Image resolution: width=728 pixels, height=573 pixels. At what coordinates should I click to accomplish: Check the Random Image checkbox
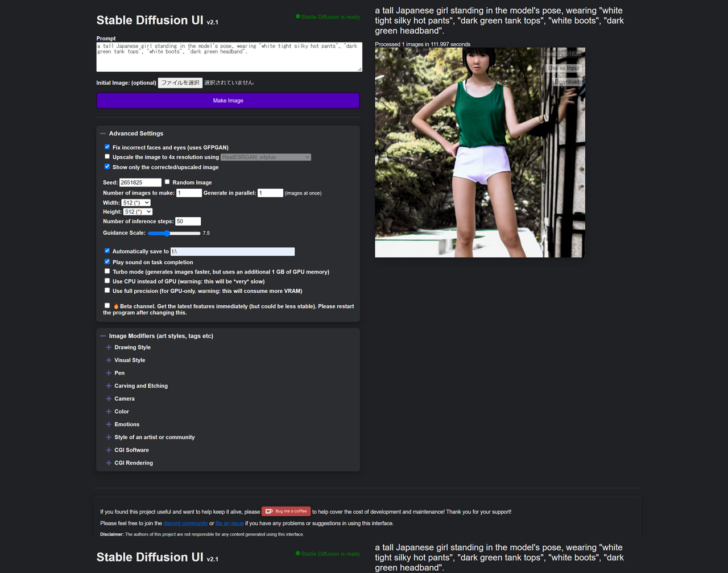167,182
